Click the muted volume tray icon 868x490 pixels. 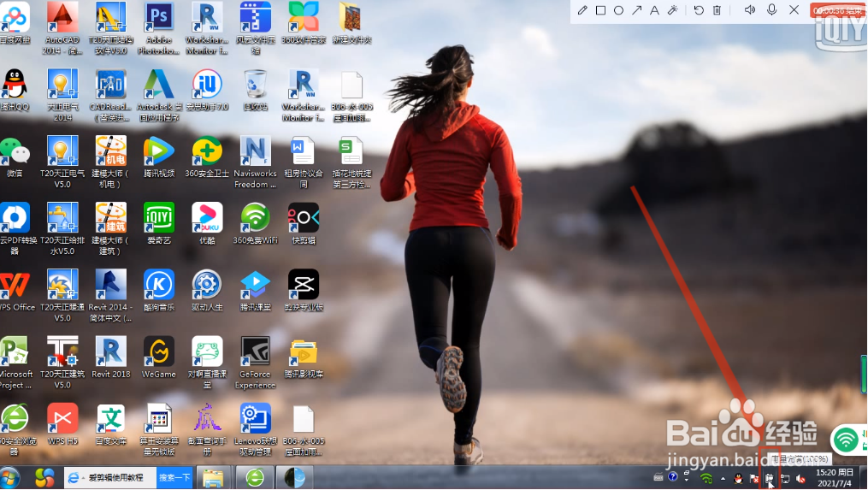point(800,478)
